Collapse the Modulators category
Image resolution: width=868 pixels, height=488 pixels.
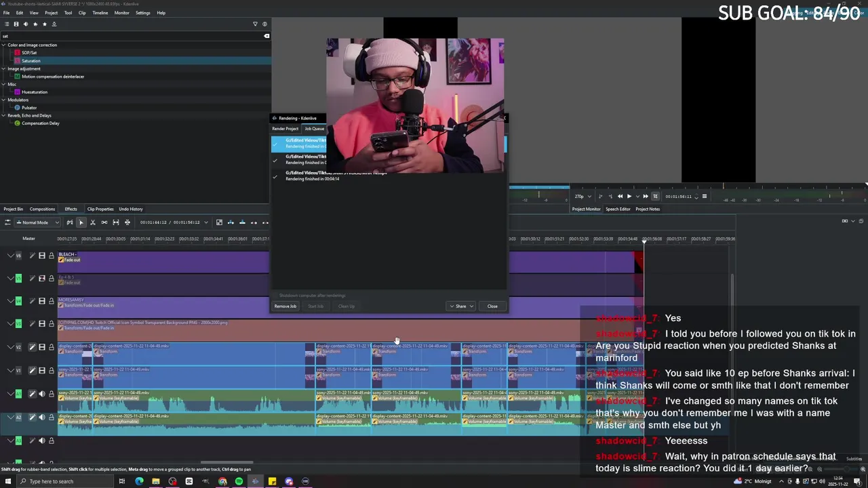click(3, 100)
